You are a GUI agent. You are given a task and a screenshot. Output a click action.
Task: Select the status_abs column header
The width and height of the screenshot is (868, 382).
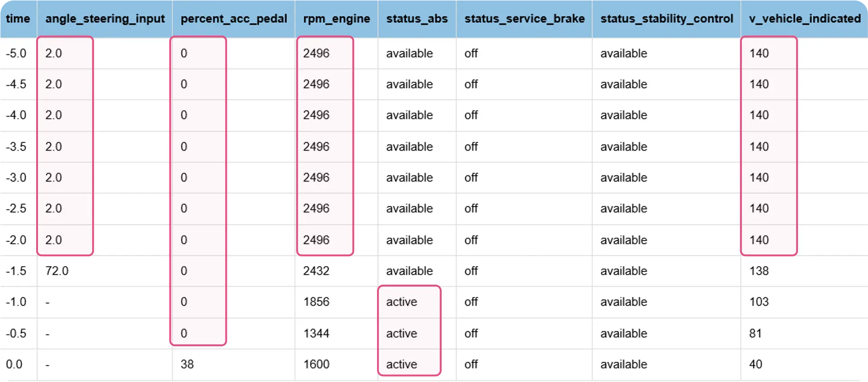(417, 19)
